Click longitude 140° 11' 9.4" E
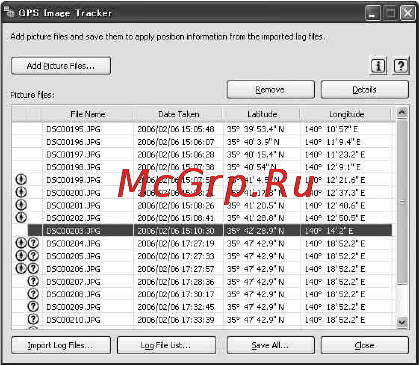The height and width of the screenshot is (365, 420). (333, 142)
